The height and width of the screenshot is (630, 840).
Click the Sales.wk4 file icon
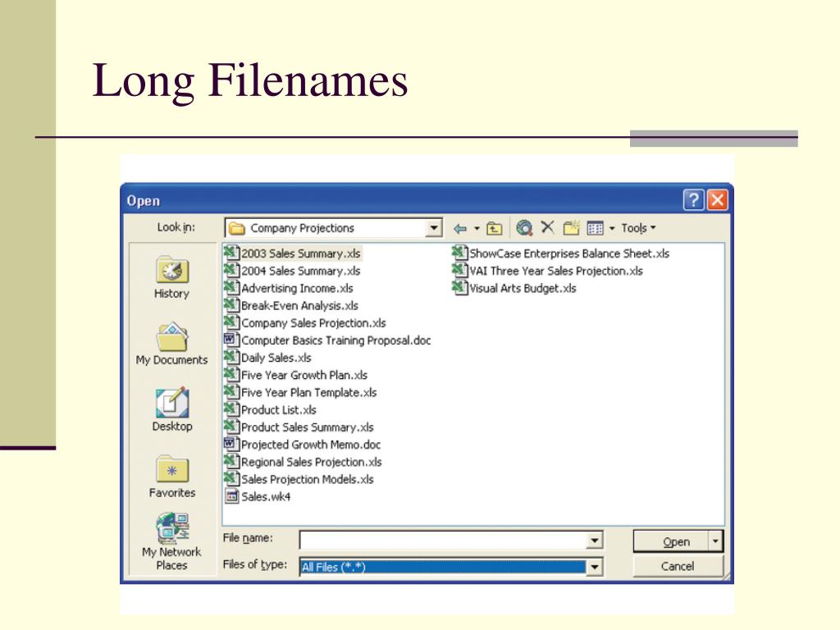pos(231,496)
